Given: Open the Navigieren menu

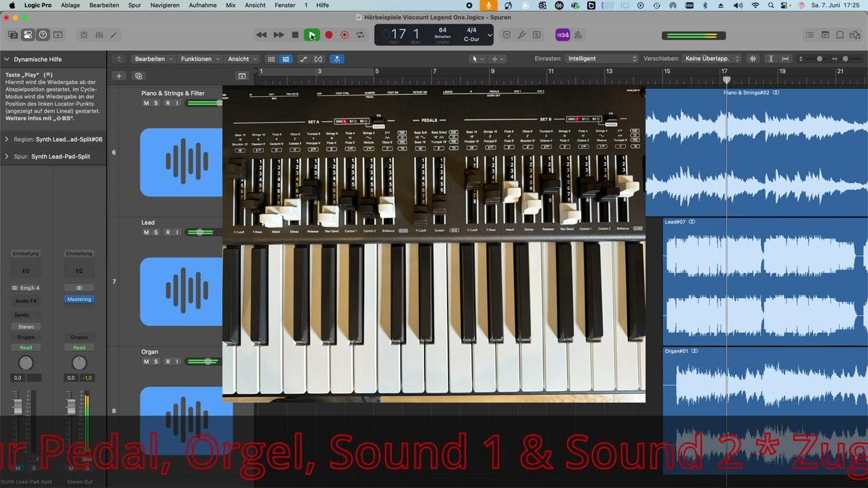Looking at the screenshot, I should pos(165,5).
